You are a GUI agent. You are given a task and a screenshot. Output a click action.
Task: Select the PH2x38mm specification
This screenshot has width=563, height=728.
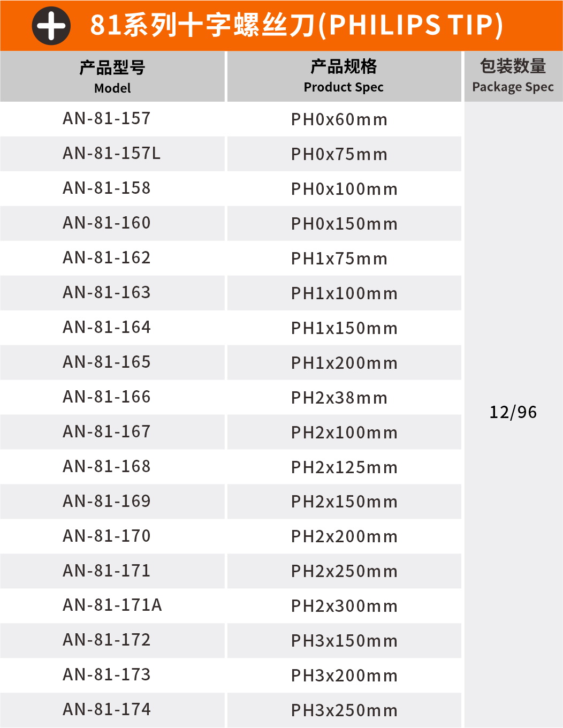[339, 398]
